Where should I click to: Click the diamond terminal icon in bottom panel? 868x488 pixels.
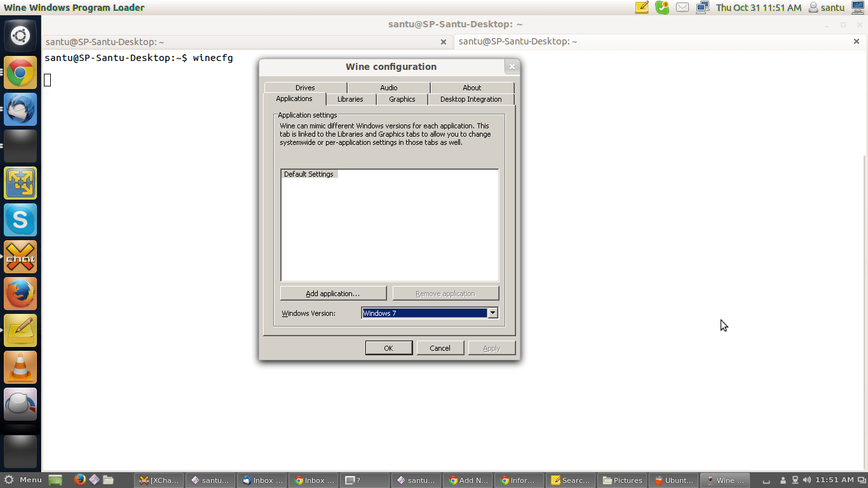click(x=94, y=480)
